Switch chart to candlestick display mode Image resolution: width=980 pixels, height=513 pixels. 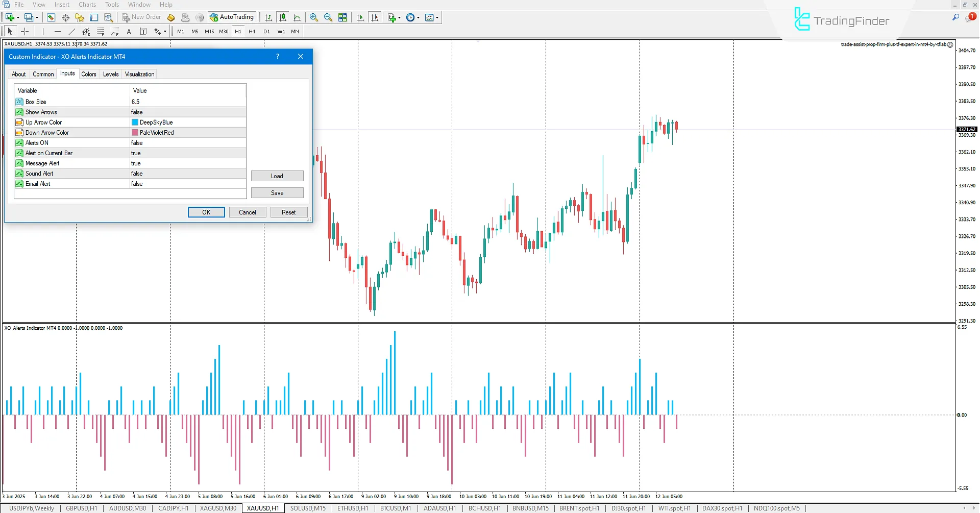(282, 17)
